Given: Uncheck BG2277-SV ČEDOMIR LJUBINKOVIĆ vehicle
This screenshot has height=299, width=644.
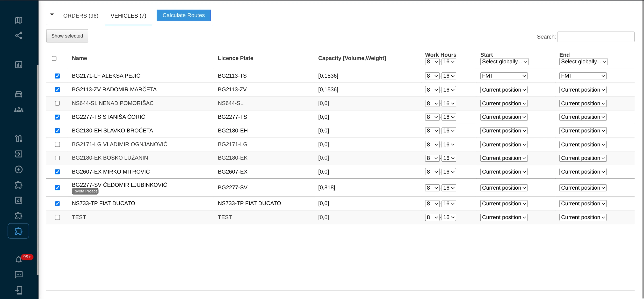Looking at the screenshot, I should pos(57,188).
